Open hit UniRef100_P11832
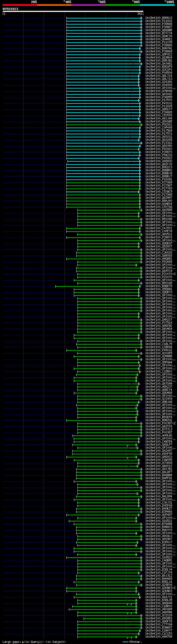This screenshot has height=644, width=177. point(159,21)
